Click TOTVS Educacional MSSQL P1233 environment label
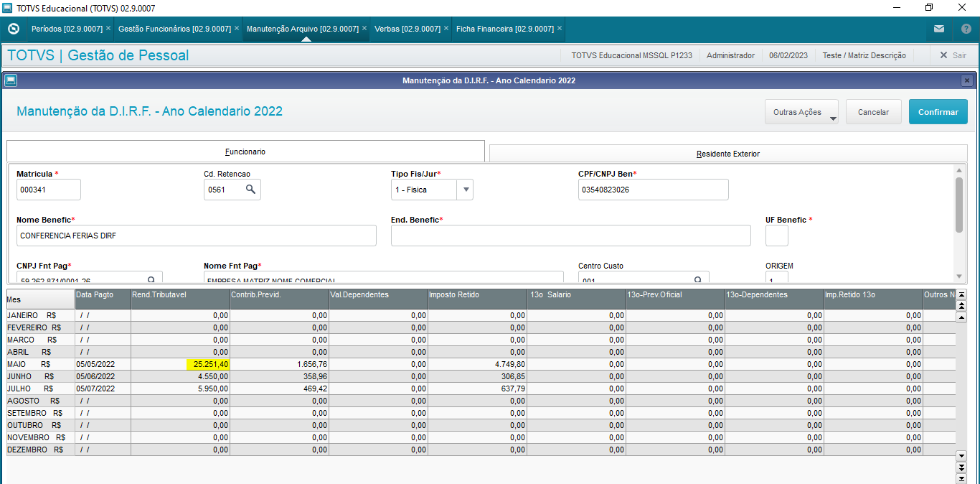This screenshot has width=980, height=484. [x=632, y=55]
